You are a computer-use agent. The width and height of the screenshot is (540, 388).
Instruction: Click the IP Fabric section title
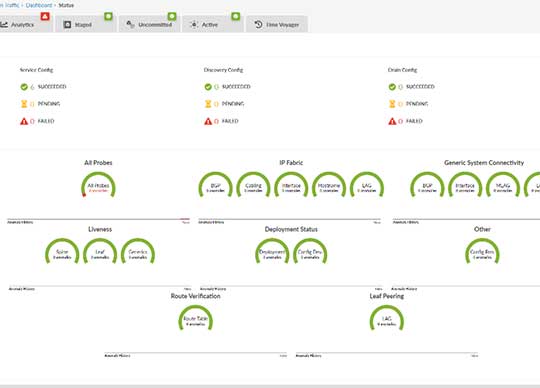click(x=291, y=162)
